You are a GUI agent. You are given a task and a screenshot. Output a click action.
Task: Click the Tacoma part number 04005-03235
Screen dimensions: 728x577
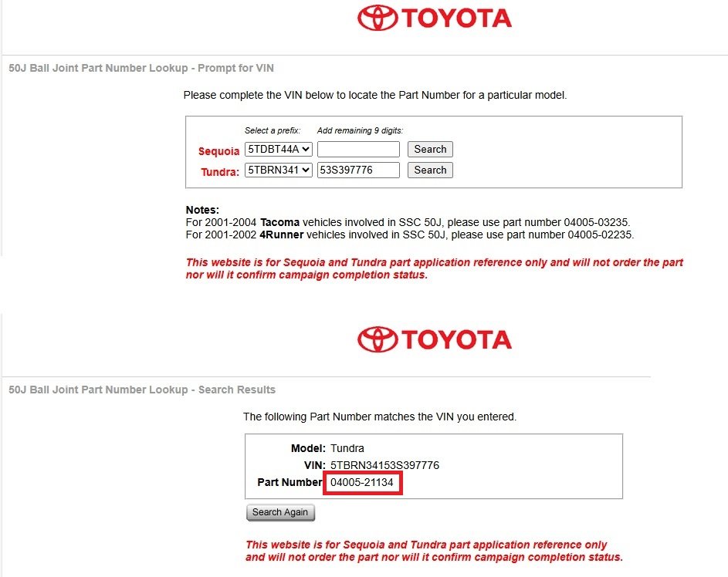coord(596,223)
